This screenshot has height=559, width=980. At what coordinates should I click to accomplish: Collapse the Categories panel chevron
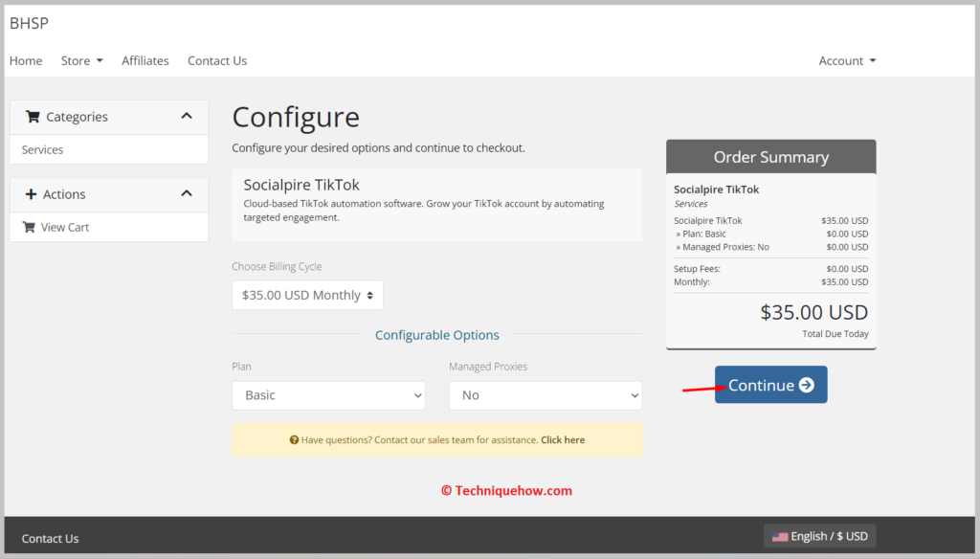pyautogui.click(x=187, y=117)
